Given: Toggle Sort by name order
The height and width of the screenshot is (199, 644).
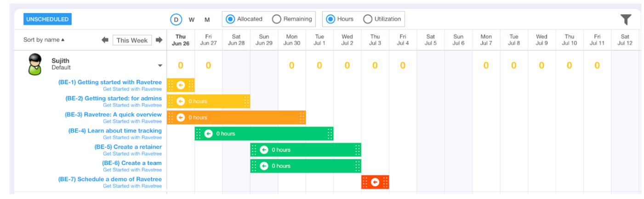Looking at the screenshot, I should tap(44, 40).
